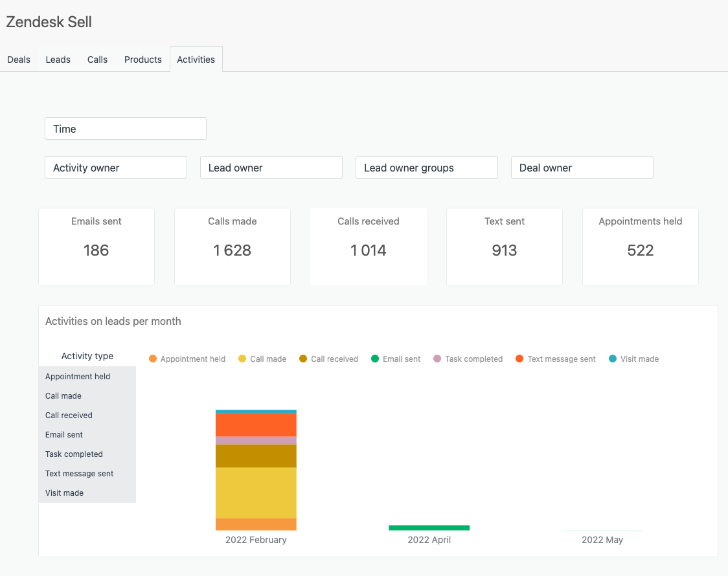Click the Appointment held legend dot
Screen dimensions: 728x576
[153, 359]
